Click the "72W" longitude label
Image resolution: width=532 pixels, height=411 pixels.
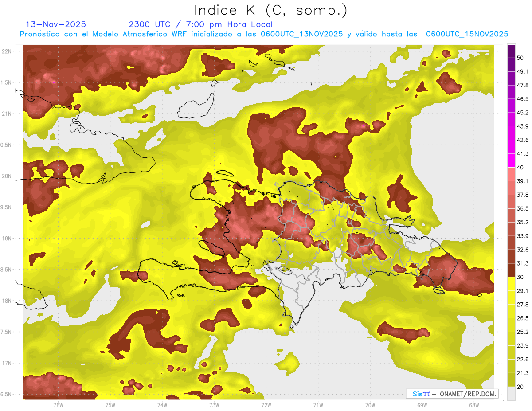click(266, 405)
